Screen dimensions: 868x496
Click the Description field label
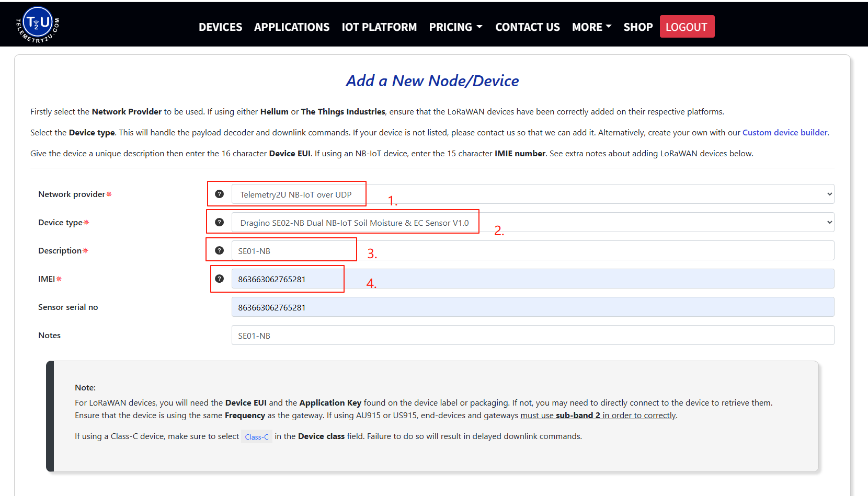click(60, 251)
